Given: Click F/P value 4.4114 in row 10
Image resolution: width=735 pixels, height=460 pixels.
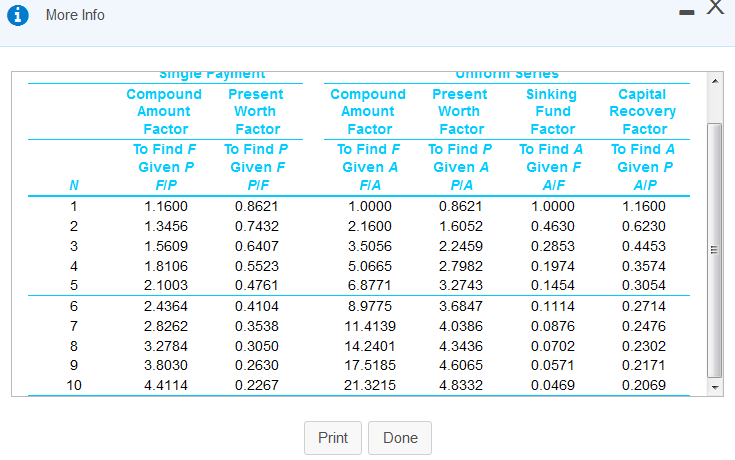Looking at the screenshot, I should coord(166,385).
